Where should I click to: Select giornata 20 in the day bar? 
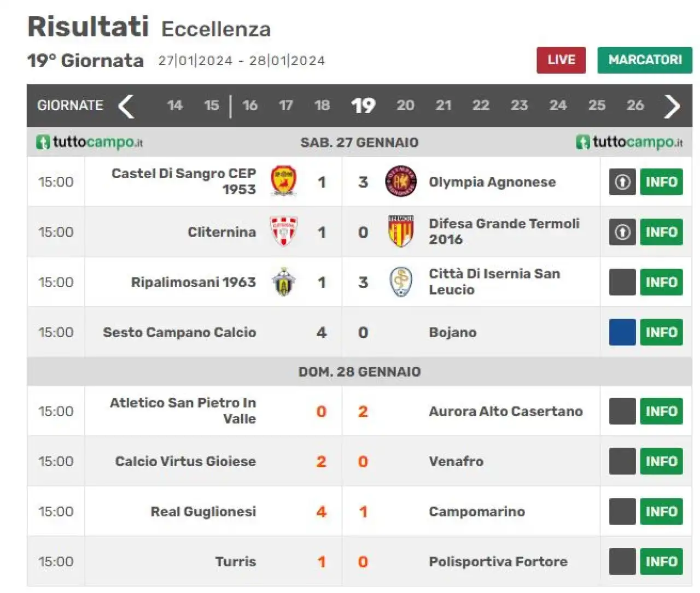[x=405, y=105]
